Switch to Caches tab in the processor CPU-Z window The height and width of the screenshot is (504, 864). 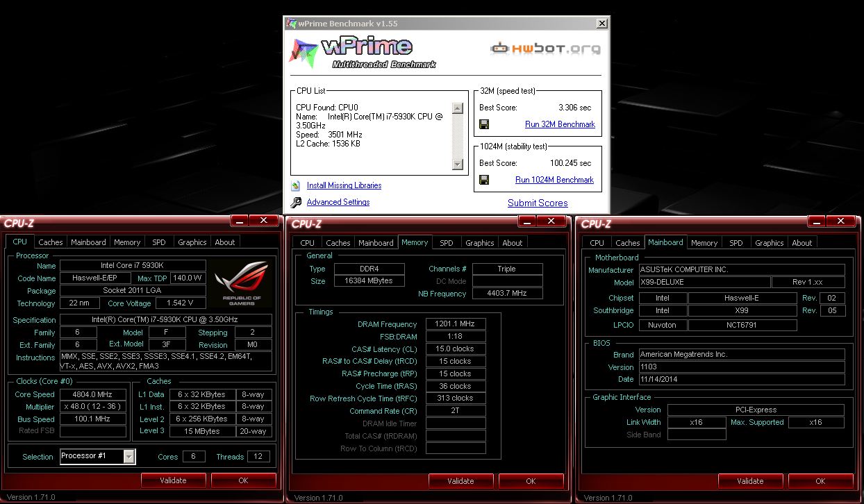coord(50,242)
